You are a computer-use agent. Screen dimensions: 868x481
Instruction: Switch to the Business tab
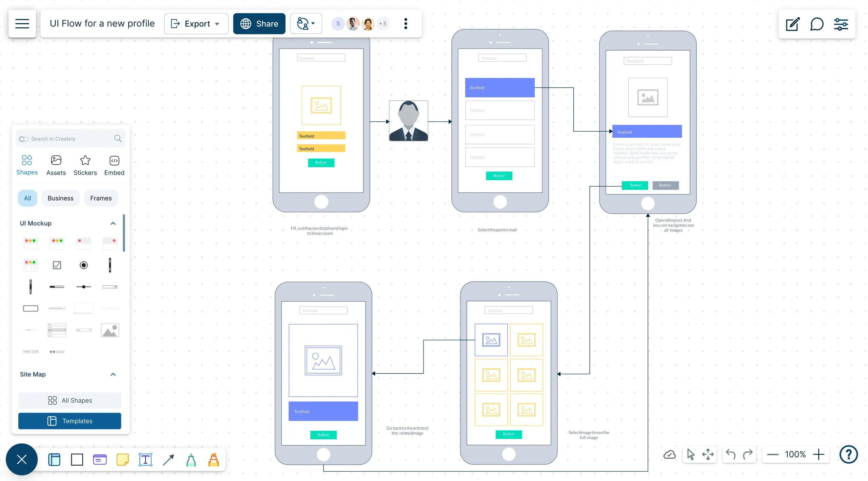(60, 198)
